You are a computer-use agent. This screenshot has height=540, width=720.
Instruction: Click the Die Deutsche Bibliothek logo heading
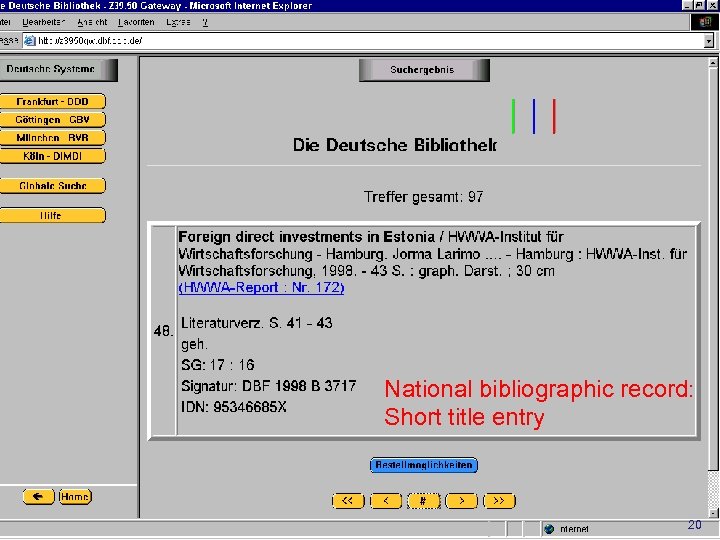click(x=395, y=145)
